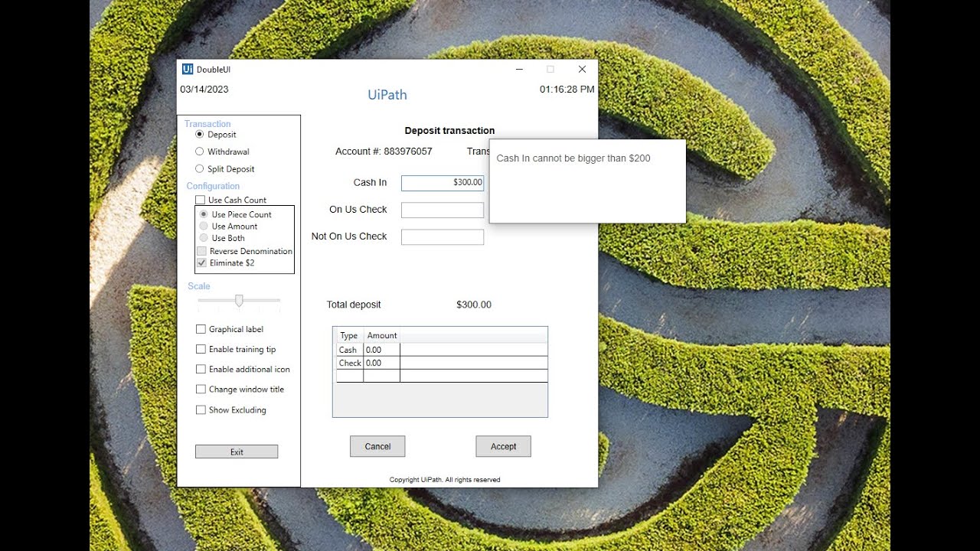
Task: Toggle the Eliminate $2 checkbox
Action: click(202, 263)
